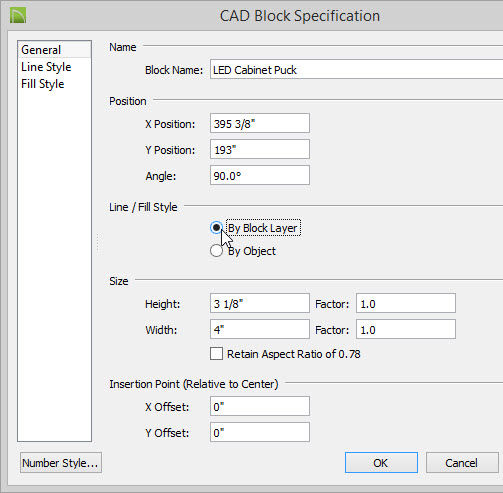This screenshot has width=503, height=493.
Task: Click the Y Position input field
Action: [x=260, y=149]
